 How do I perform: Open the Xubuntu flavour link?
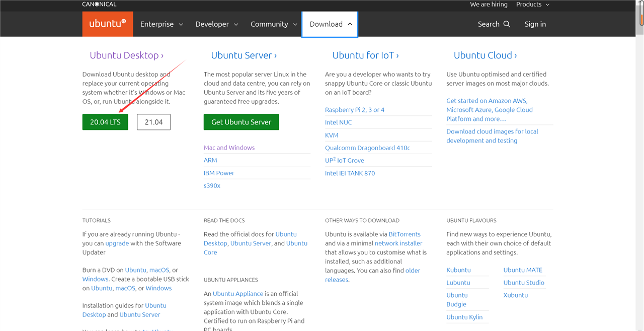coord(516,295)
